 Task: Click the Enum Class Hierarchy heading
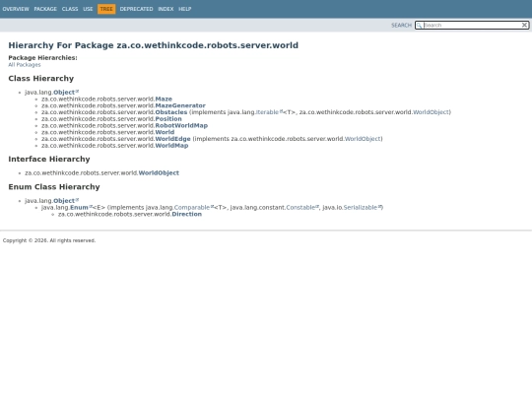pyautogui.click(x=54, y=187)
